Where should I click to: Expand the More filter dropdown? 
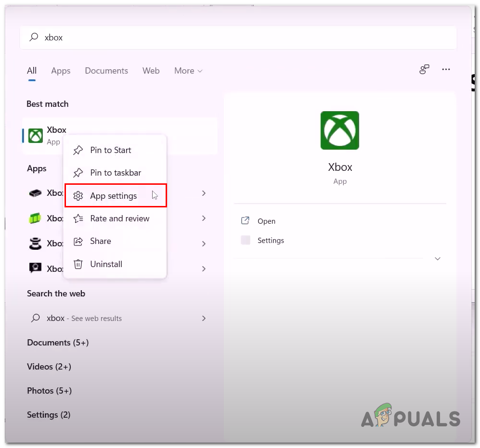(x=188, y=71)
